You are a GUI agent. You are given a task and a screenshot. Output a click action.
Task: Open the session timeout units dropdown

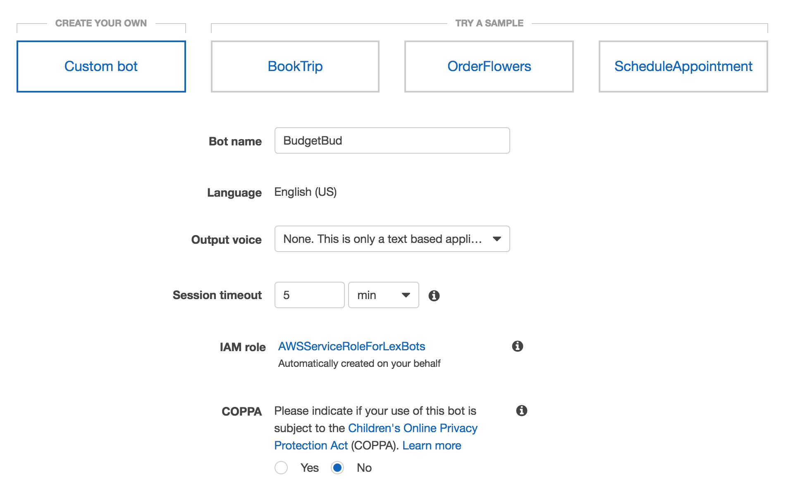383,295
